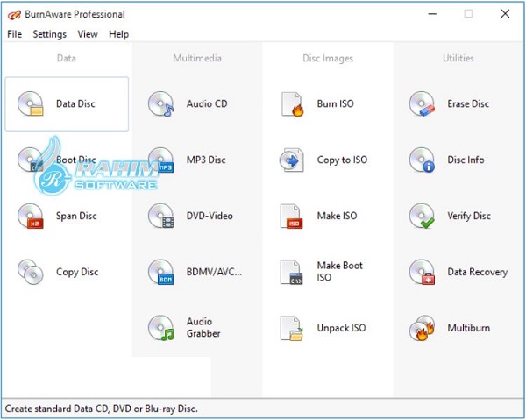The image size is (526, 420).
Task: Click the Disc Images column heading
Action: tap(328, 59)
